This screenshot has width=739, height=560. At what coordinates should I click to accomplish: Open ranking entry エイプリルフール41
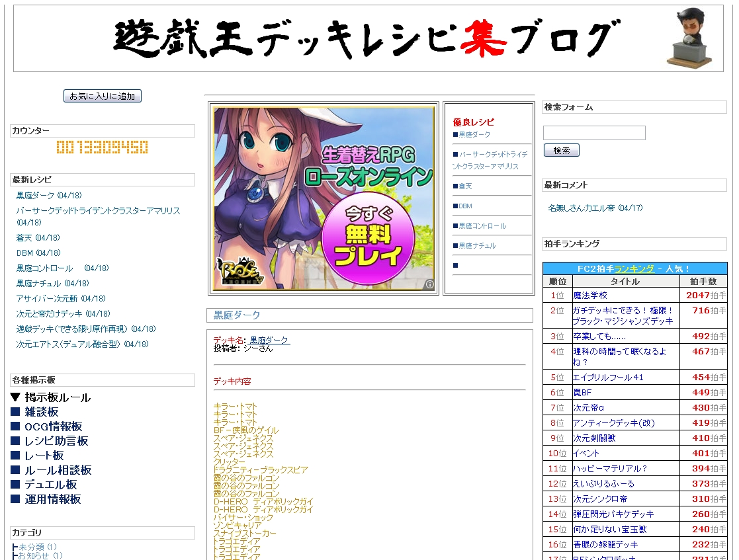608,378
